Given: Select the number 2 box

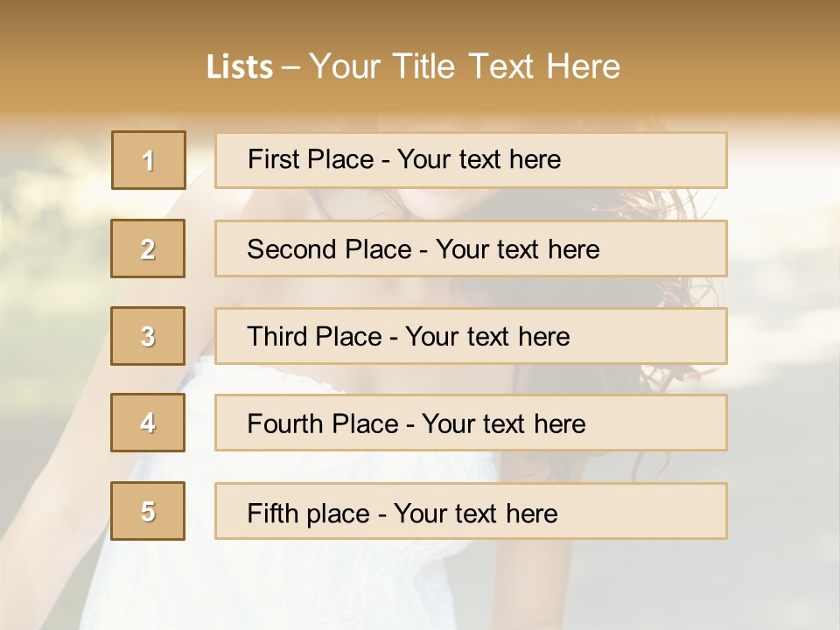Looking at the screenshot, I should pyautogui.click(x=148, y=248).
